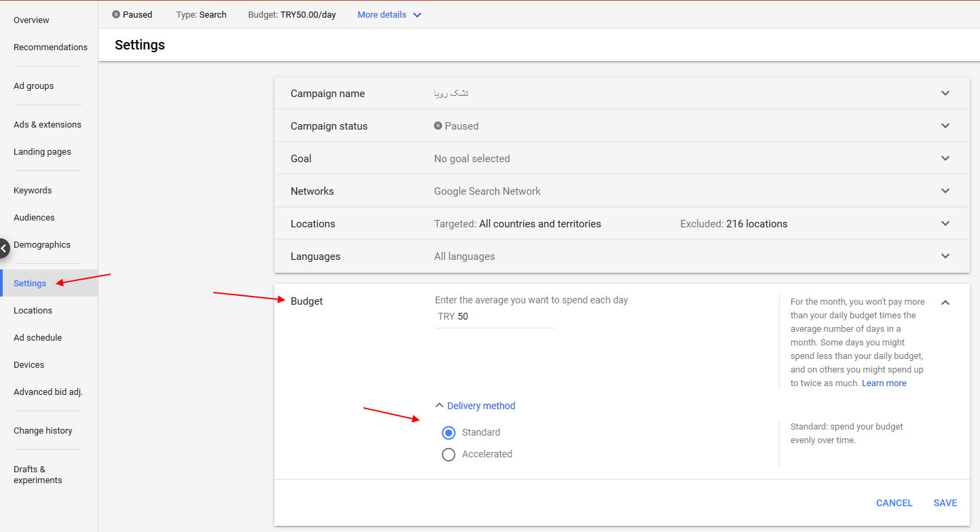Viewport: 980px width, 532px height.
Task: Cancel the budget changes
Action: point(894,503)
